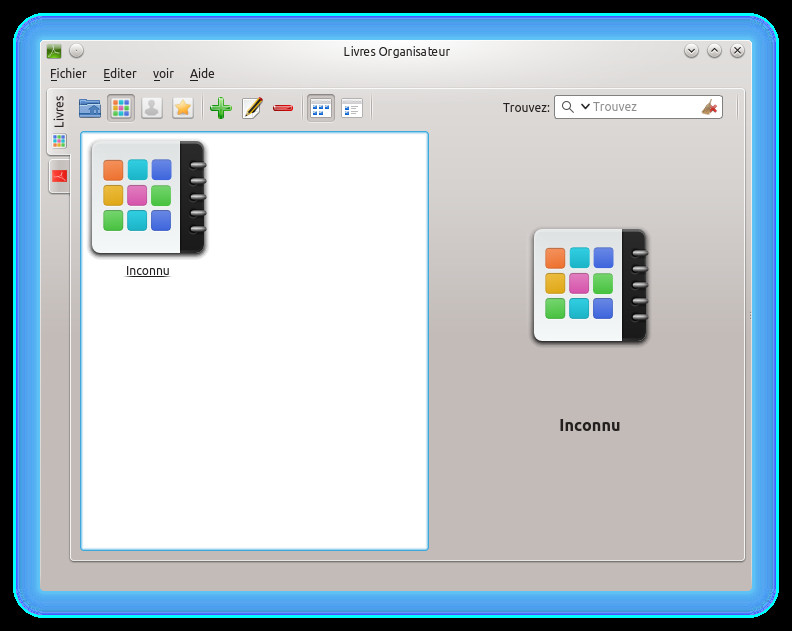The height and width of the screenshot is (631, 792).
Task: Select the Livres side tab
Action: 59,121
